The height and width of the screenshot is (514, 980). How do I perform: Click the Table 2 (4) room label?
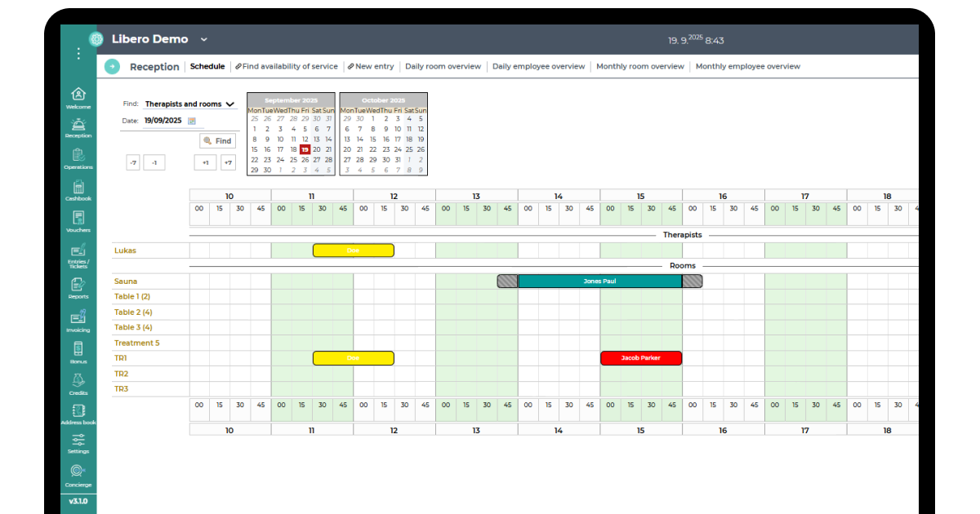click(x=133, y=312)
